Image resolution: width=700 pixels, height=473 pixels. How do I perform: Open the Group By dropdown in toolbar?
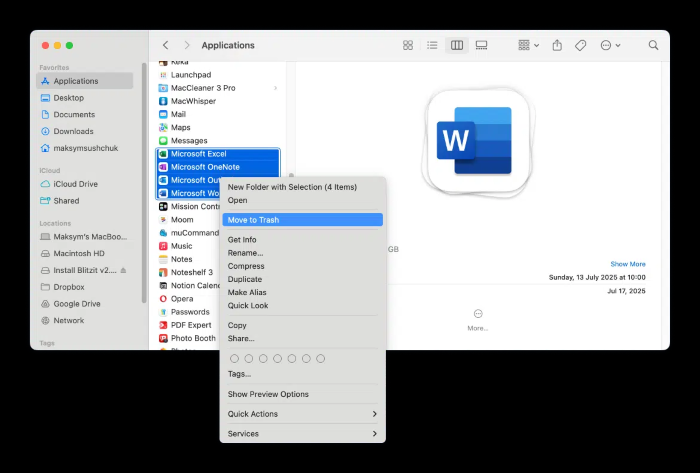(528, 45)
